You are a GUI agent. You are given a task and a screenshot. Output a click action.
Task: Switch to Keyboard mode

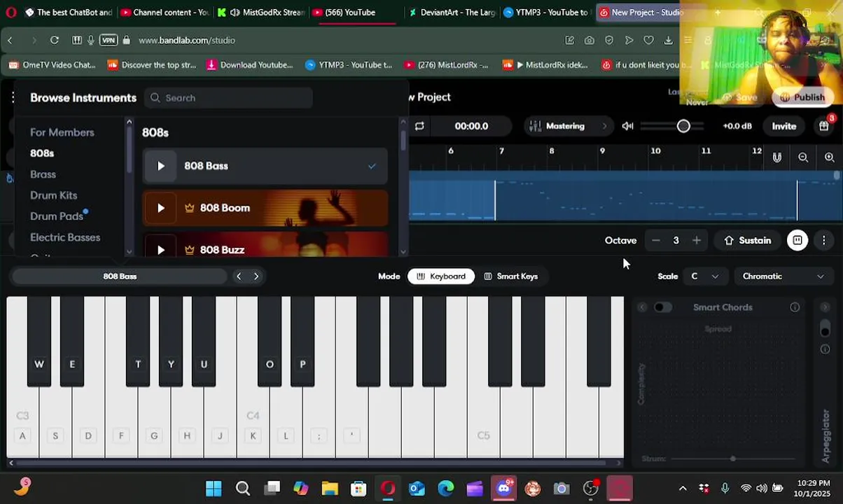point(441,276)
